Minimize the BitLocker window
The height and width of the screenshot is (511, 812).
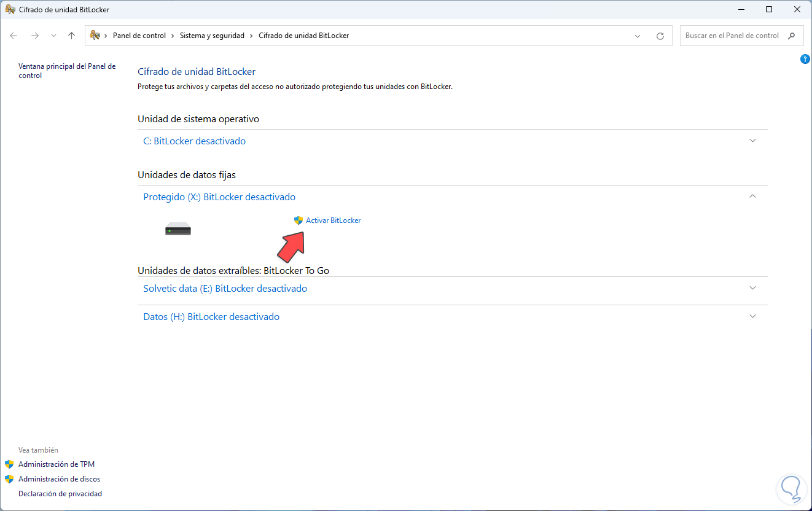pyautogui.click(x=741, y=10)
